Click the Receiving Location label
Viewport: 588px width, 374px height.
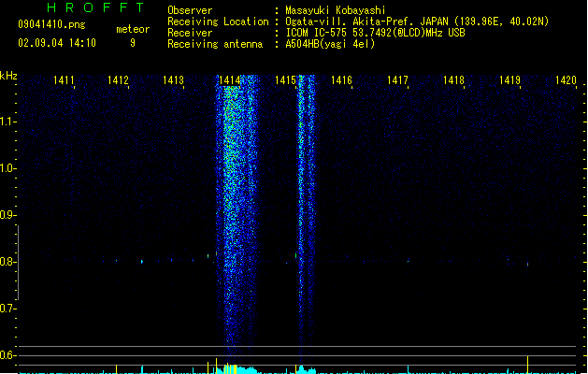point(218,22)
